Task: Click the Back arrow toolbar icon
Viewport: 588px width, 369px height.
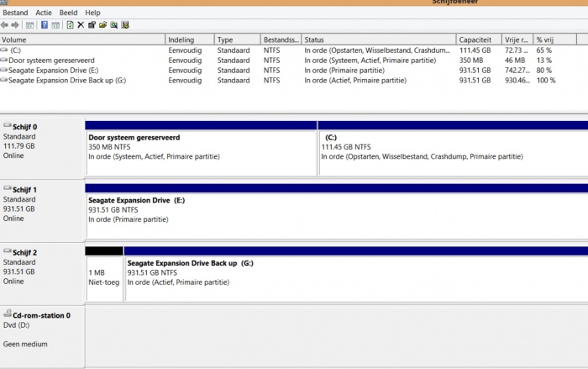Action: [x=4, y=25]
